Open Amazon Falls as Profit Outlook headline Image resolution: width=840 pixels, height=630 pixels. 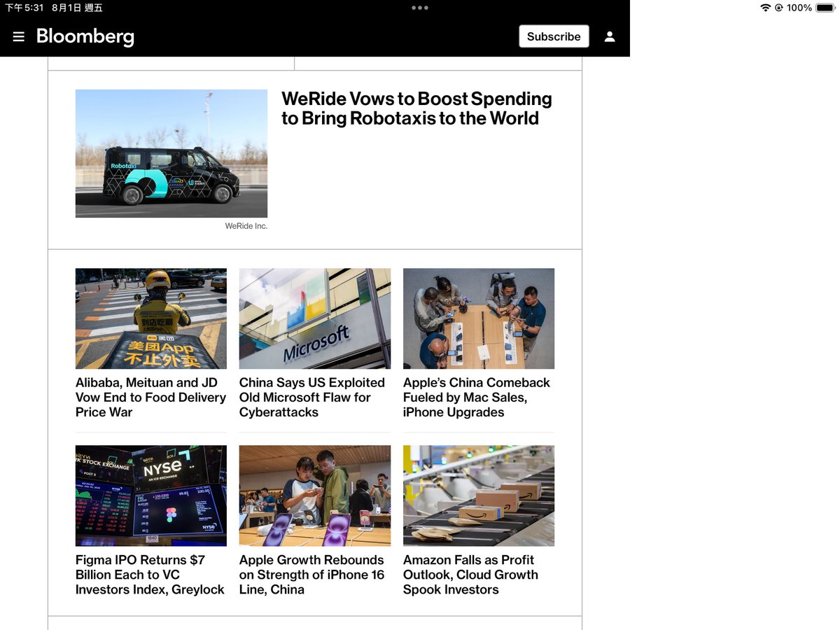pos(470,575)
